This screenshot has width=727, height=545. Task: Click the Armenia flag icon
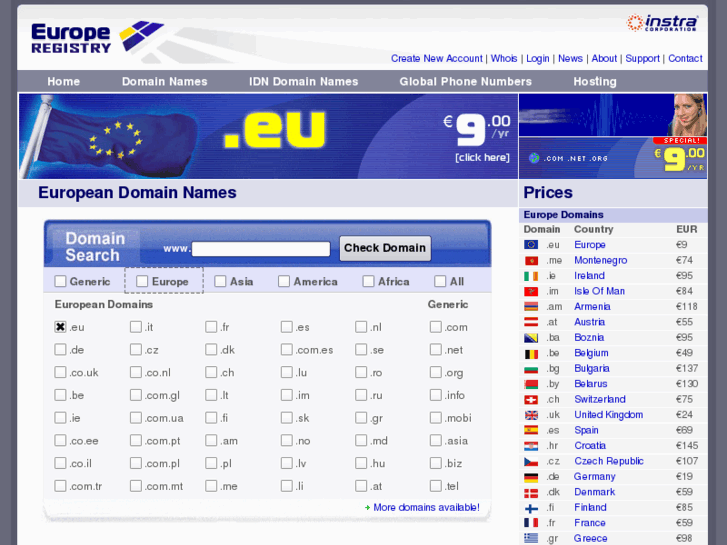[531, 307]
